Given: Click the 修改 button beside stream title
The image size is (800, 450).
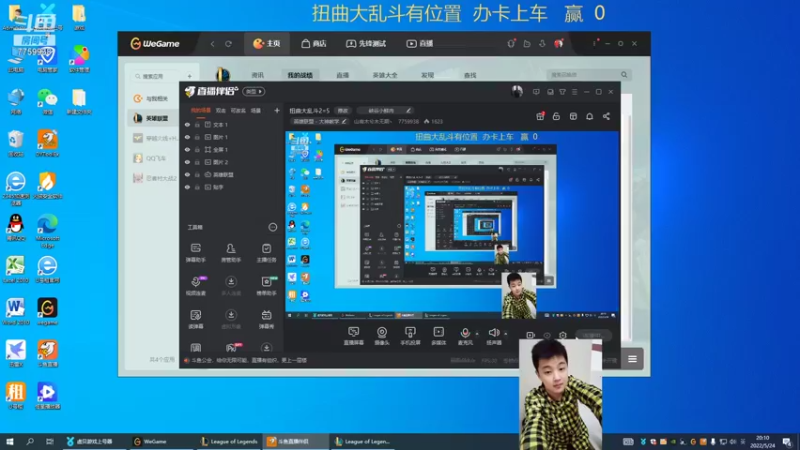Looking at the screenshot, I should 343,110.
